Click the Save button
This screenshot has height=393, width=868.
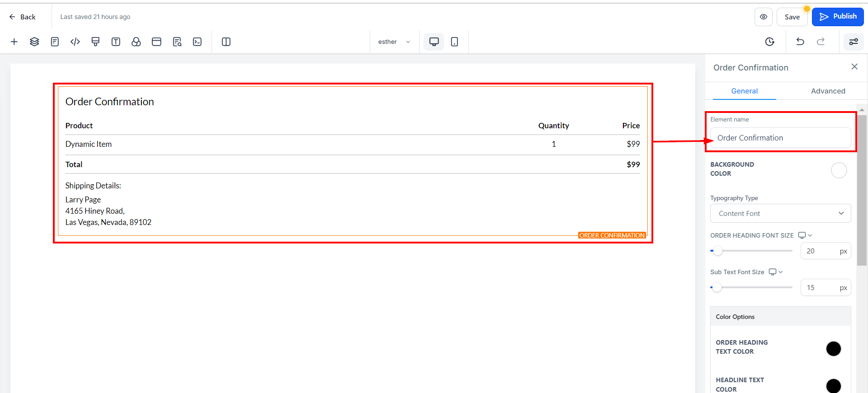tap(792, 17)
